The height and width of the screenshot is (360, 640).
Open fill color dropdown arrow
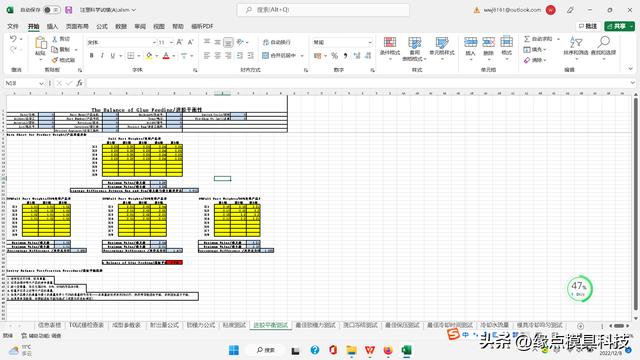[156, 56]
